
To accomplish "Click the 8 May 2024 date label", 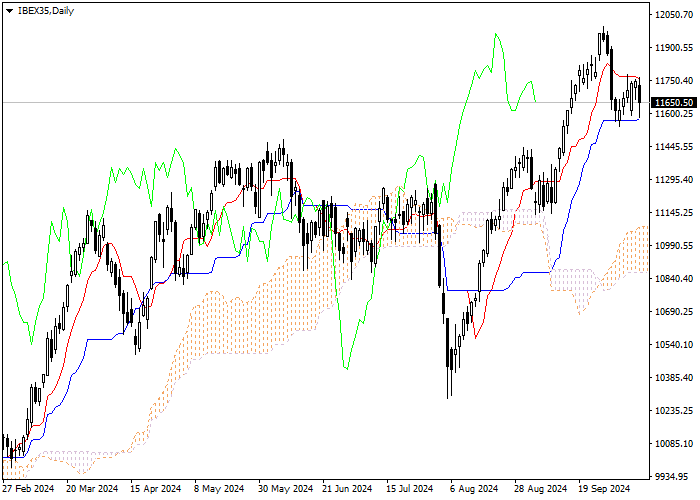I will click(x=219, y=489).
